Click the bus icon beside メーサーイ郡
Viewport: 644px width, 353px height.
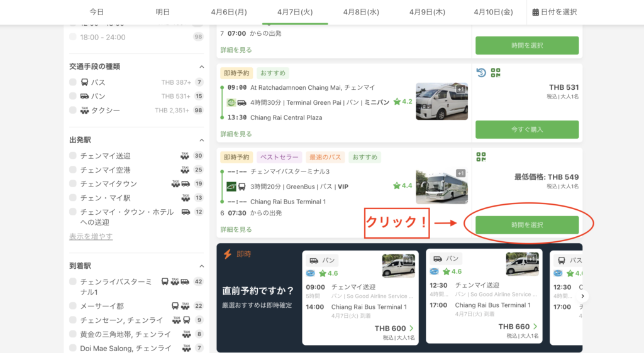pos(175,306)
